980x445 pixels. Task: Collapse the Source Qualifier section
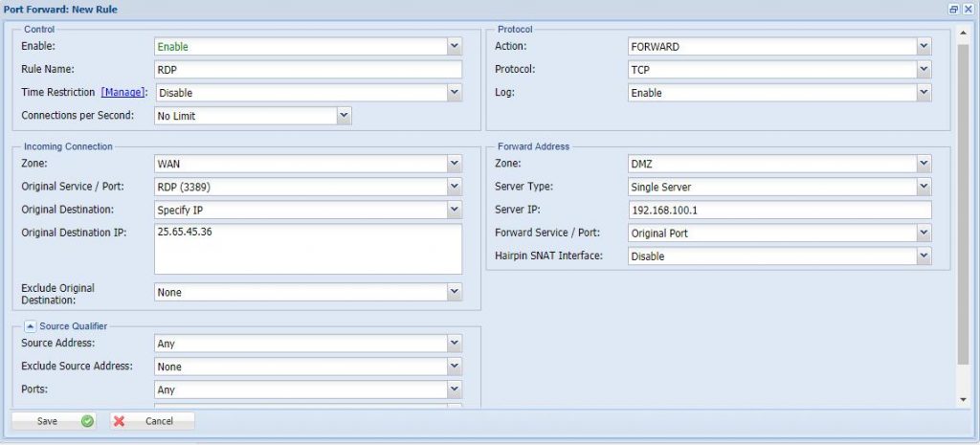[x=30, y=326]
